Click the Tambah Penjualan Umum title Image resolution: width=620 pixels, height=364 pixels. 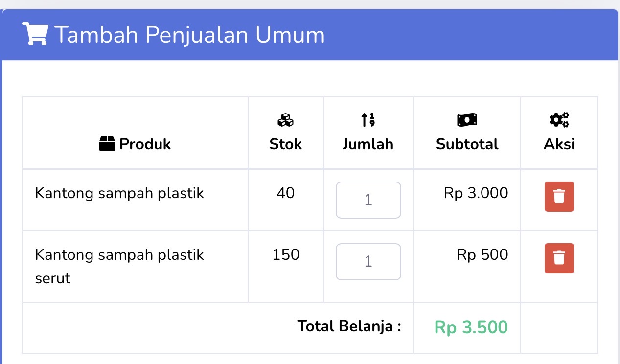(190, 34)
